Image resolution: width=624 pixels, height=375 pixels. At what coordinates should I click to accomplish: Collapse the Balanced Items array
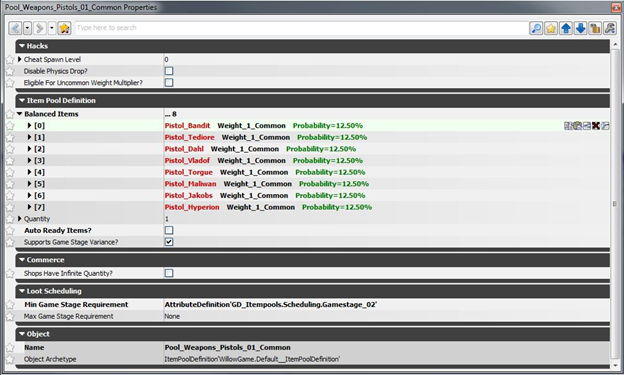pyautogui.click(x=20, y=114)
